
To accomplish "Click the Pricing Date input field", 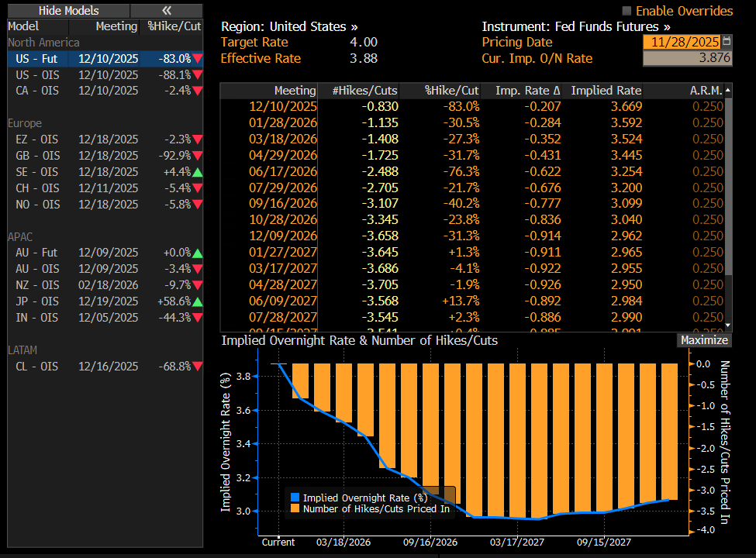I will pos(681,42).
